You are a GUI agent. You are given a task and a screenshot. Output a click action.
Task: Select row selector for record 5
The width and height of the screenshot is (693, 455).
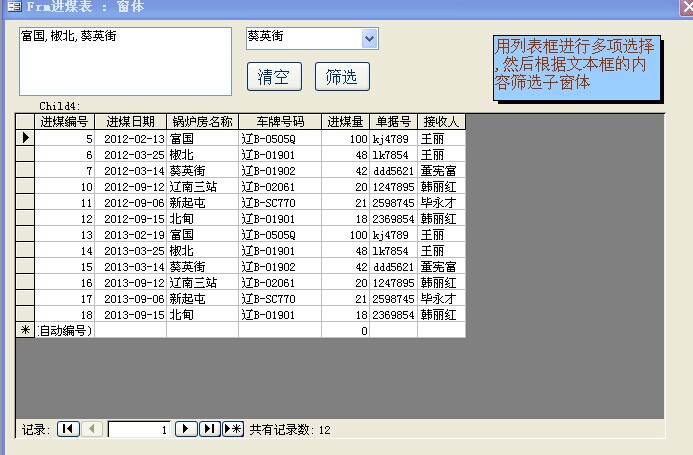tap(25, 139)
